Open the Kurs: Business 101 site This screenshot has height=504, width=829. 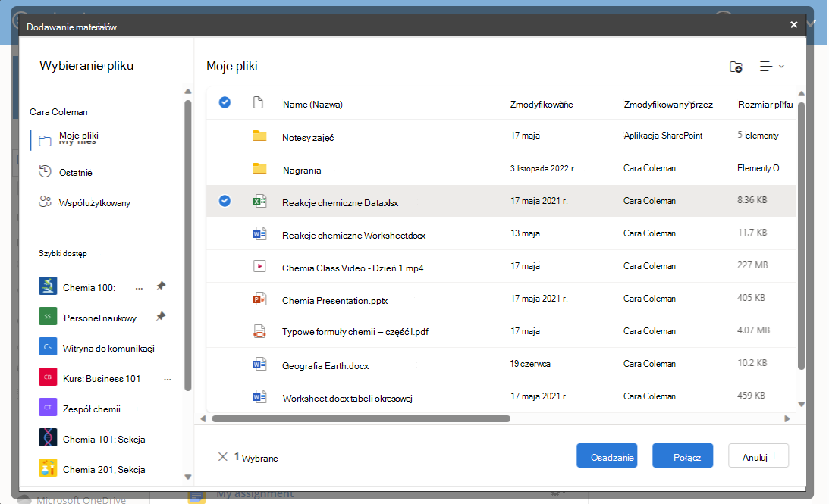coord(102,379)
